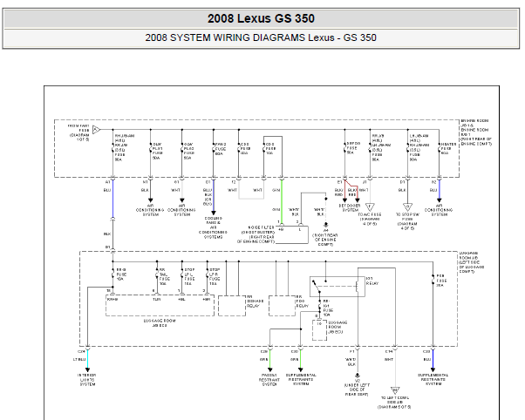Select the C29 connector label
Image resolution: width=525 pixels, height=420 pixels.
264,352
